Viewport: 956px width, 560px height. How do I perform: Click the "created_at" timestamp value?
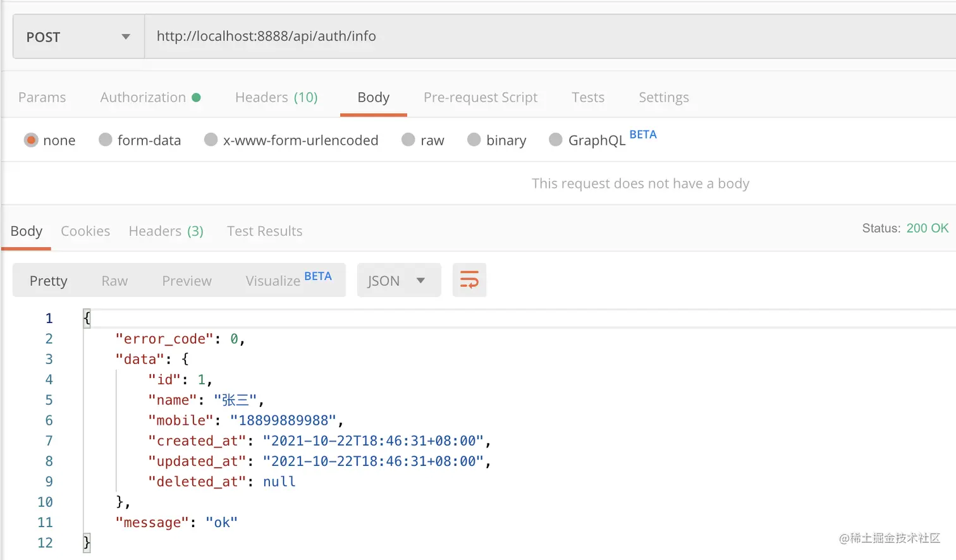(x=373, y=441)
